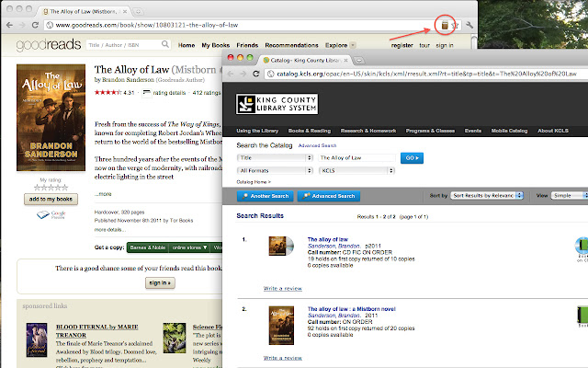Click the add to my books button
Image resolution: width=588 pixels, height=368 pixels.
click(x=50, y=200)
